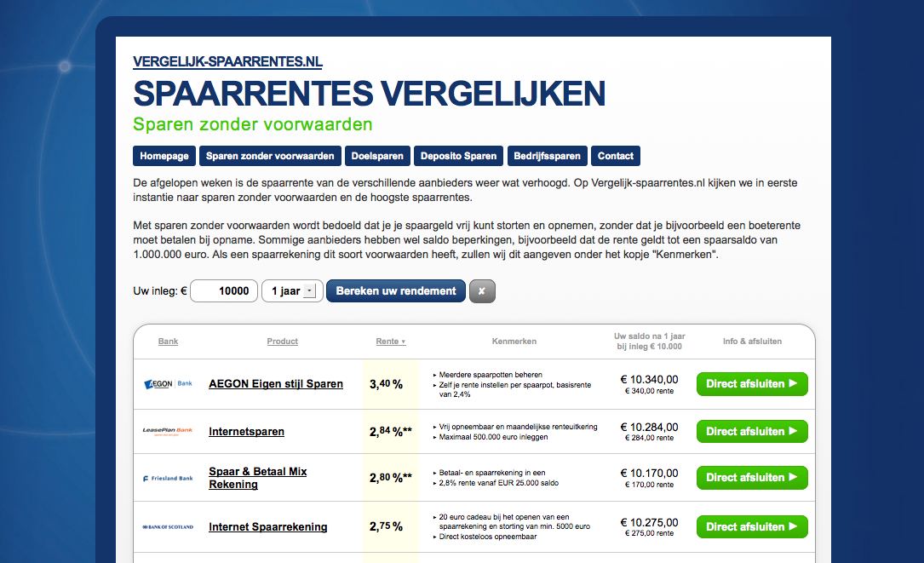Click the € 10.275,00 balance

(650, 523)
